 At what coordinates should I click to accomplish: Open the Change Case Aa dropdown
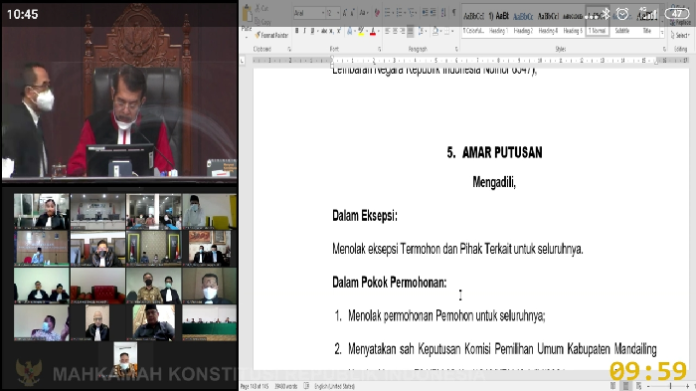pyautogui.click(x=364, y=13)
